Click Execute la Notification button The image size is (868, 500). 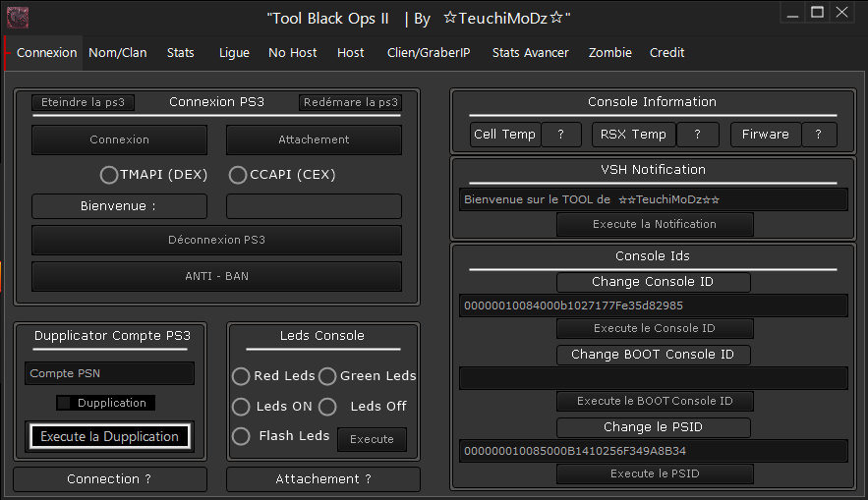[654, 224]
